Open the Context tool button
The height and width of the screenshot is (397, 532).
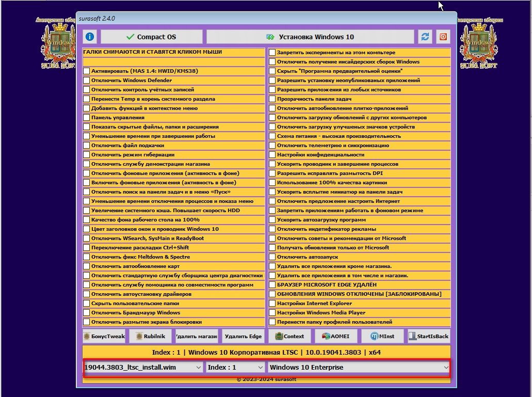point(289,336)
